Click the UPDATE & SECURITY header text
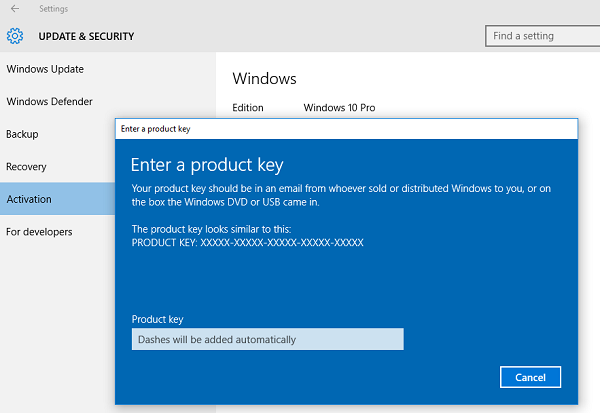 pyautogui.click(x=86, y=37)
